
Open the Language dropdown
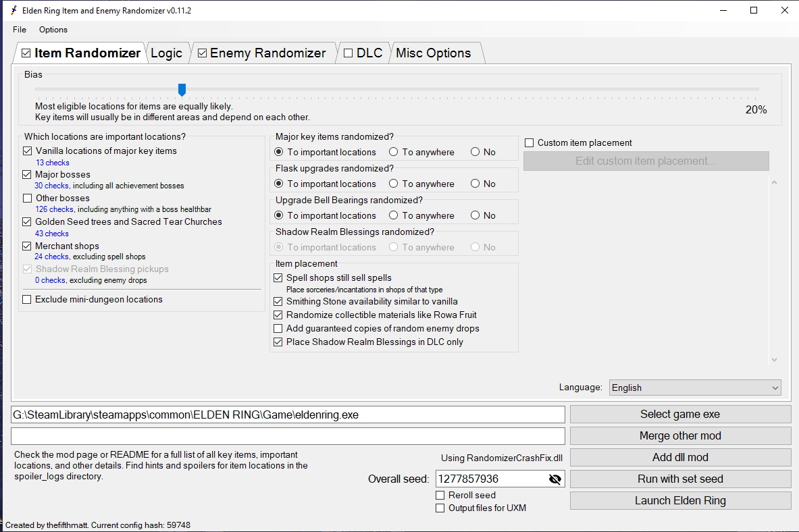click(695, 388)
